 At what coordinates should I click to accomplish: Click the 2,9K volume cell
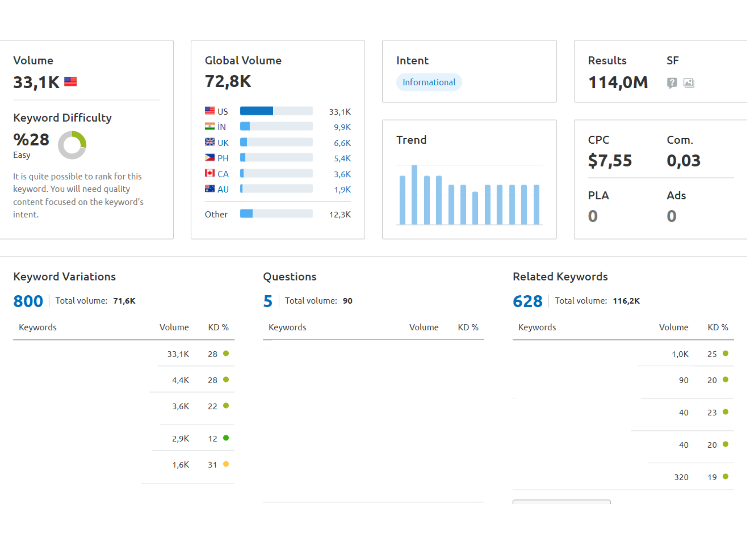(x=181, y=439)
